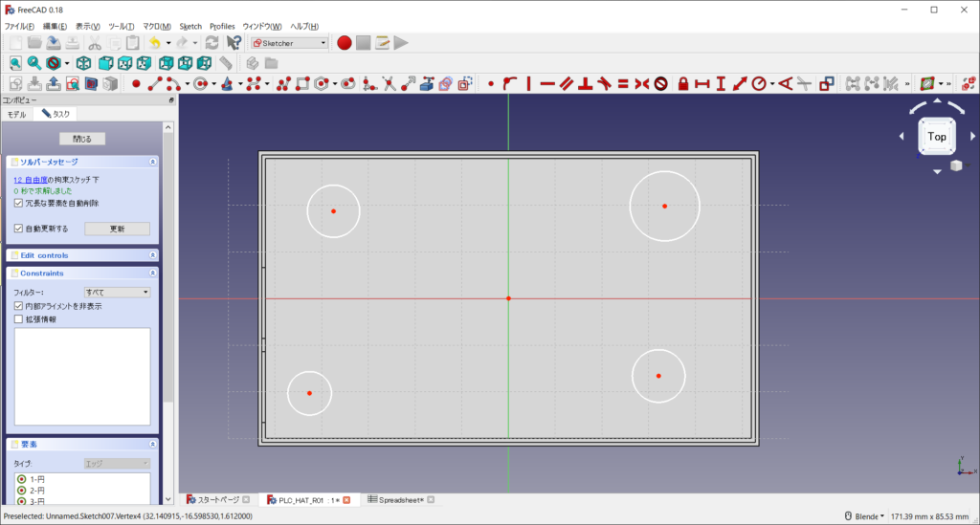This screenshot has height=525, width=980.
Task: Apply the perpendicular constraint tool
Action: [584, 84]
